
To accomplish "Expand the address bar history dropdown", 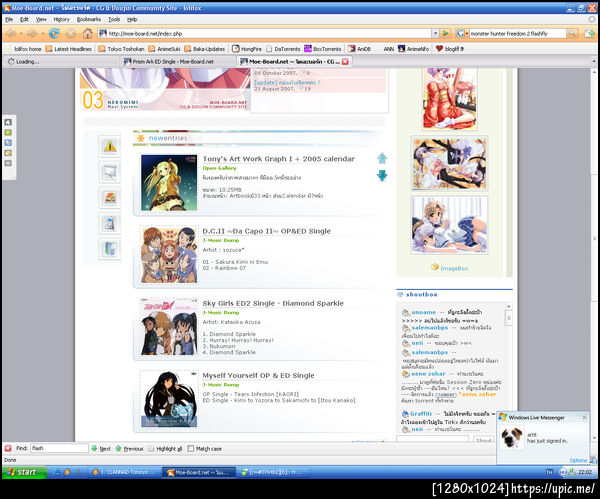I will (435, 34).
